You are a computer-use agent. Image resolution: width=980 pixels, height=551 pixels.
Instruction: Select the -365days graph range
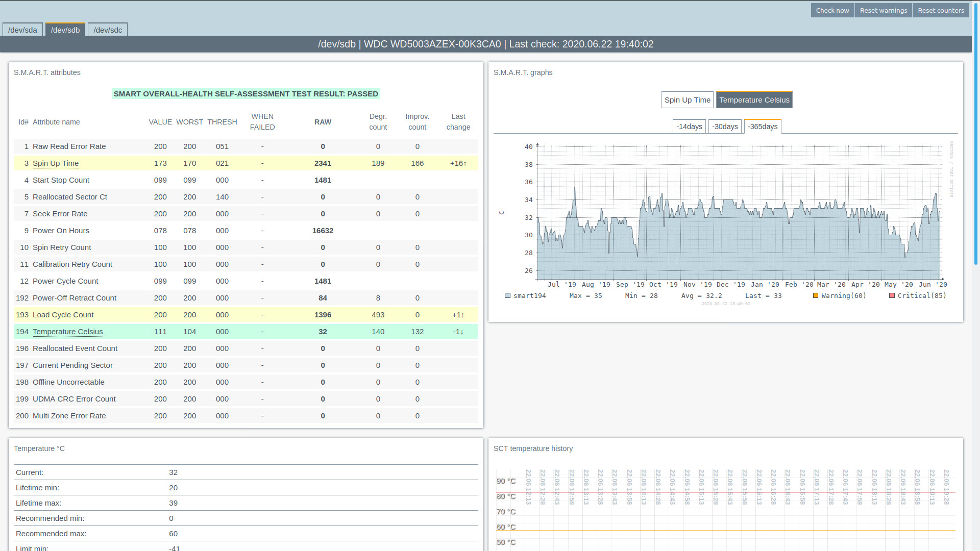[x=763, y=127]
